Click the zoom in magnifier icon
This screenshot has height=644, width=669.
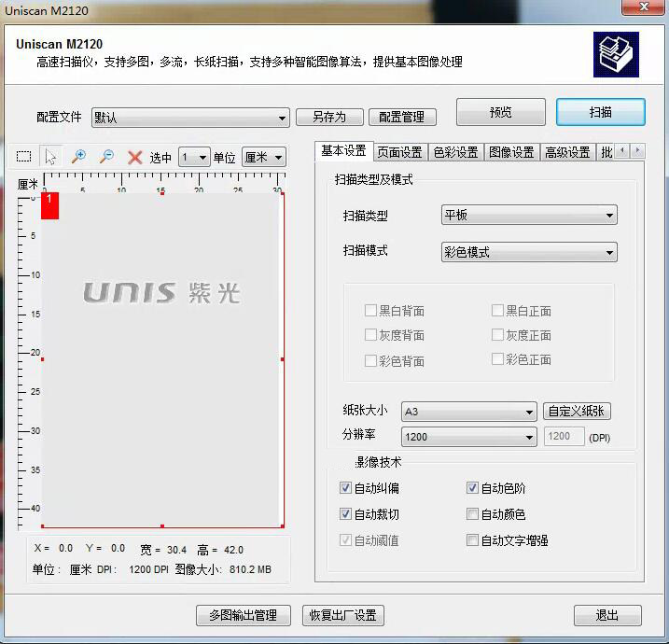click(x=78, y=157)
